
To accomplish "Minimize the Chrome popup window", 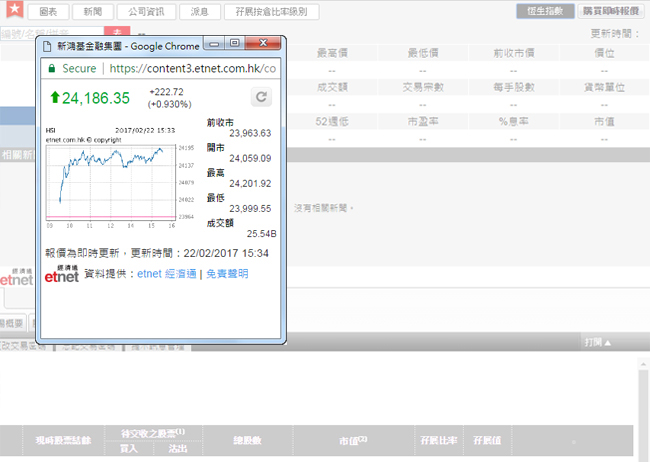I will (x=214, y=43).
